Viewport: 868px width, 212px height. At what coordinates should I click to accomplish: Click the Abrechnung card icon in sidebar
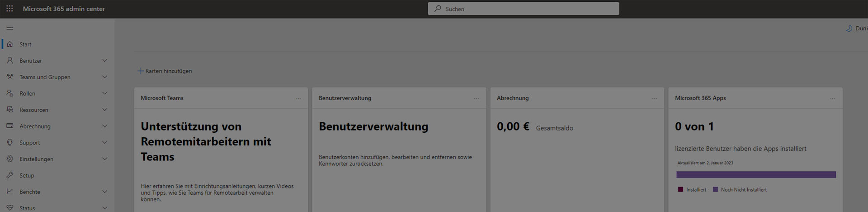click(10, 126)
